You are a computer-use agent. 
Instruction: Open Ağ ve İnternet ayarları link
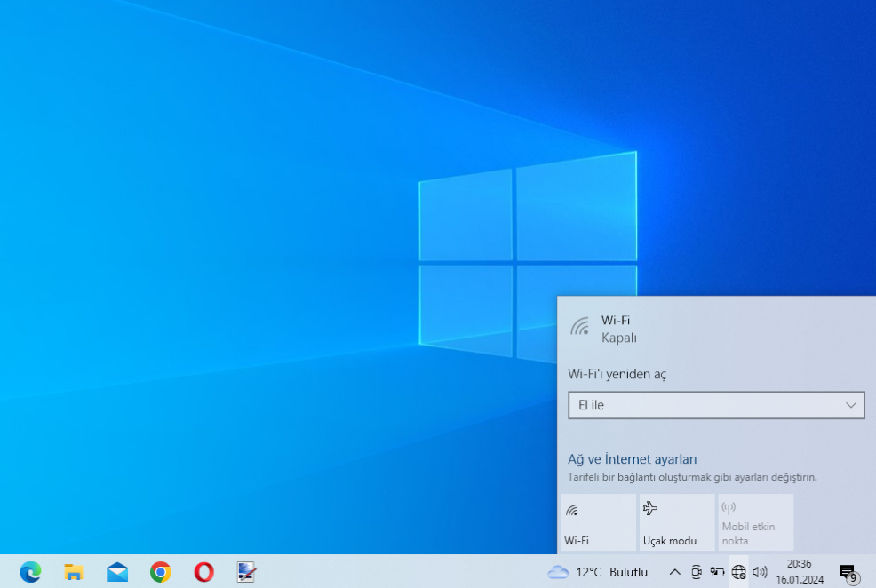point(632,459)
